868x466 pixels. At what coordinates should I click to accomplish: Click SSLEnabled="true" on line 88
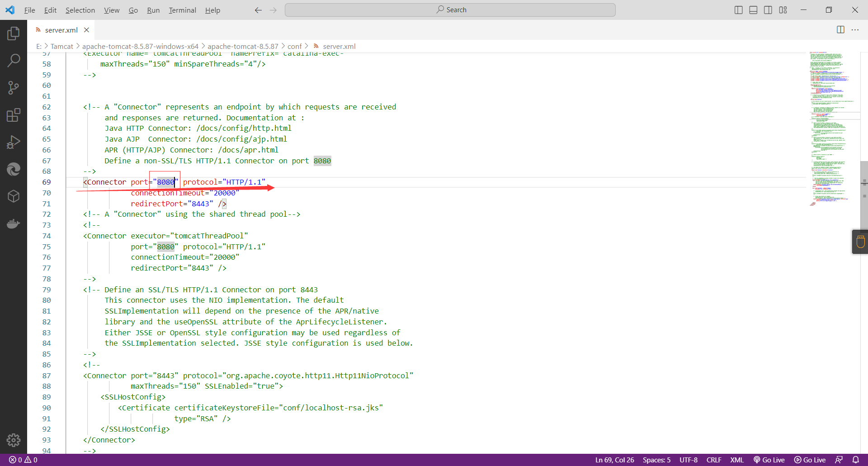pos(242,386)
